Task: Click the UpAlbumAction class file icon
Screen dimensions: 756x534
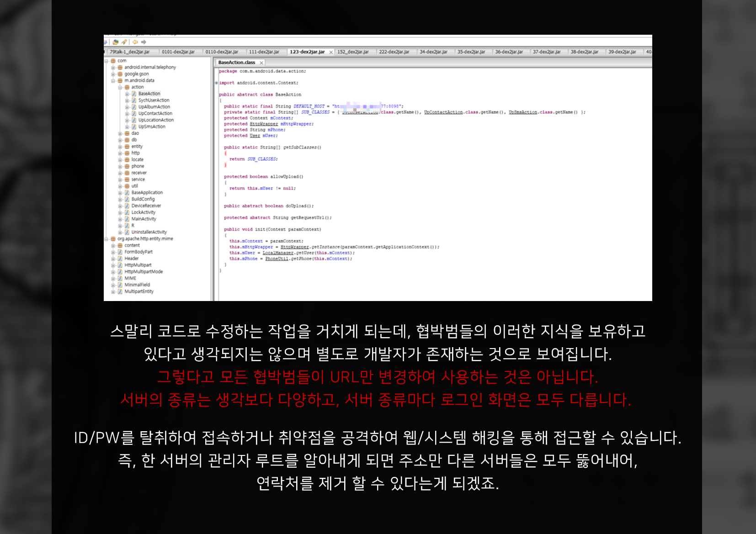Action: 134,107
